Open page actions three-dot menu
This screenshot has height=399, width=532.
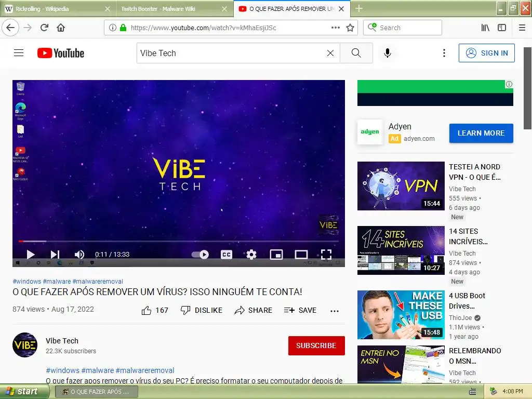(335, 28)
